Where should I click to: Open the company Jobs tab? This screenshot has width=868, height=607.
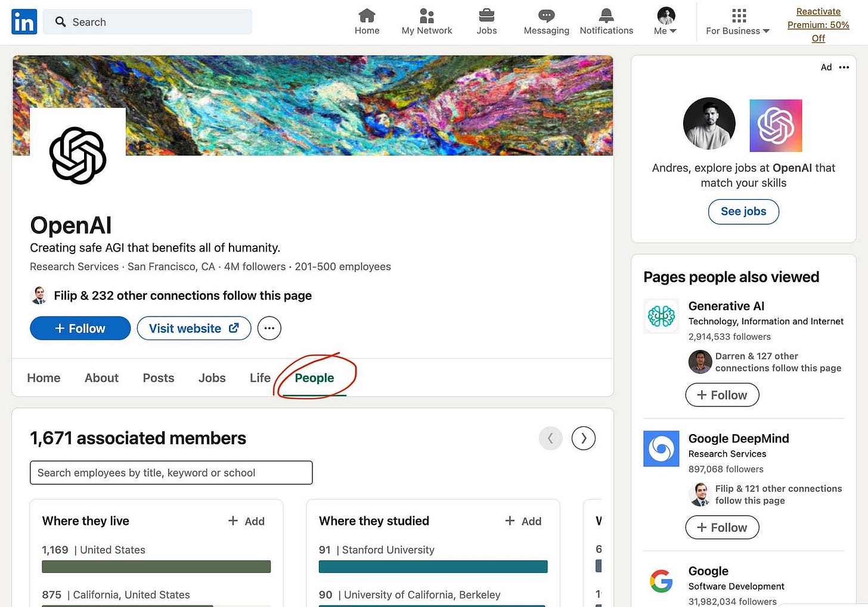tap(212, 378)
